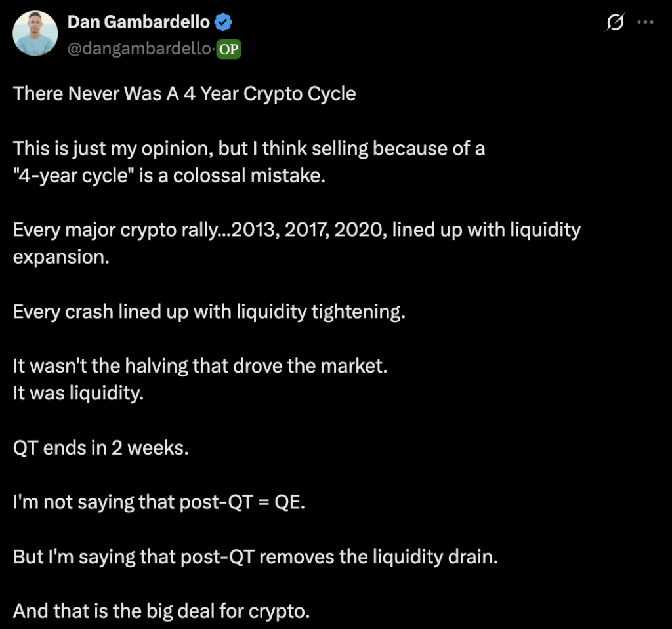Screen dimensions: 672x629
Task: Click the Grok slashed-circle icon
Action: click(x=615, y=23)
